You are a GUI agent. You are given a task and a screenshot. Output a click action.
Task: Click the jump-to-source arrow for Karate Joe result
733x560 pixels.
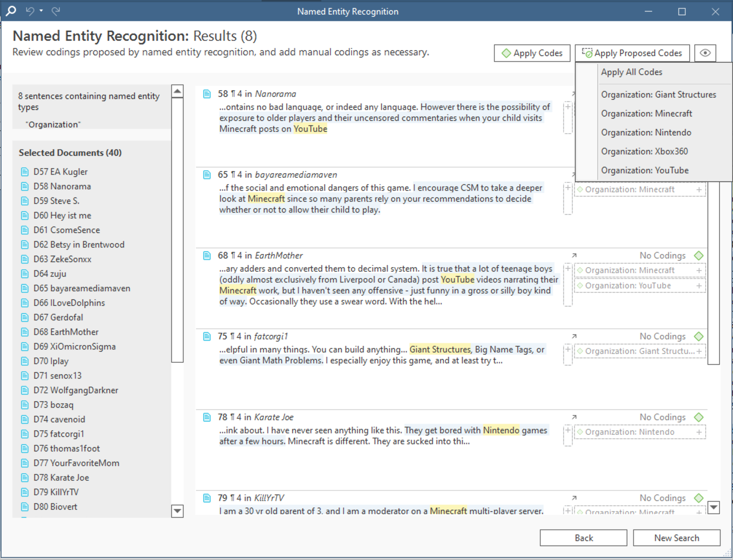[x=574, y=417]
